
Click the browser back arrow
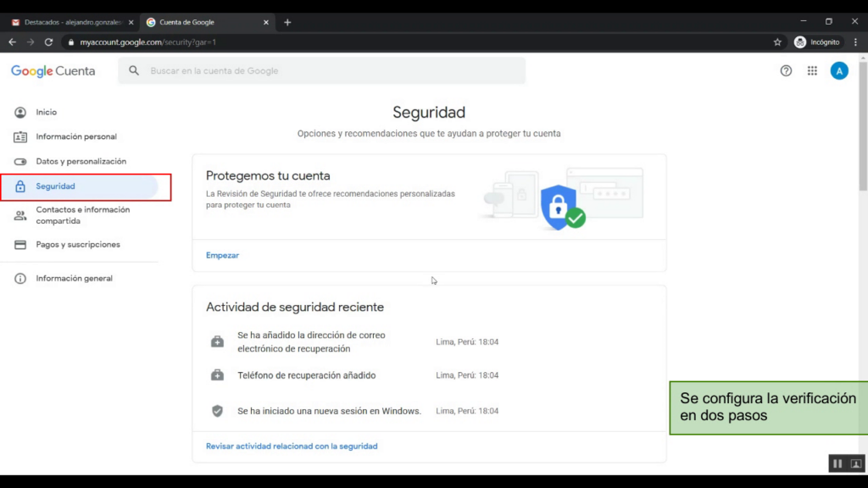click(x=12, y=42)
